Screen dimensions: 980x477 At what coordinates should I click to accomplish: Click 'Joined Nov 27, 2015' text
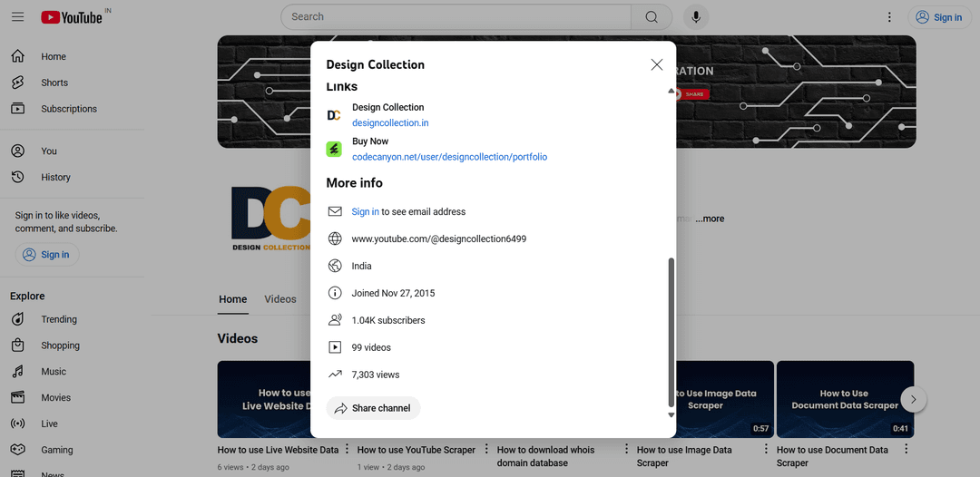(393, 293)
